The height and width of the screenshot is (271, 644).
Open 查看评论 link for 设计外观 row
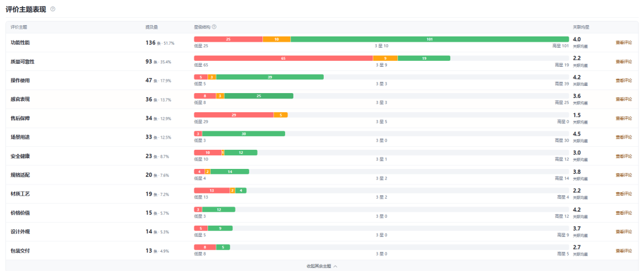click(624, 232)
